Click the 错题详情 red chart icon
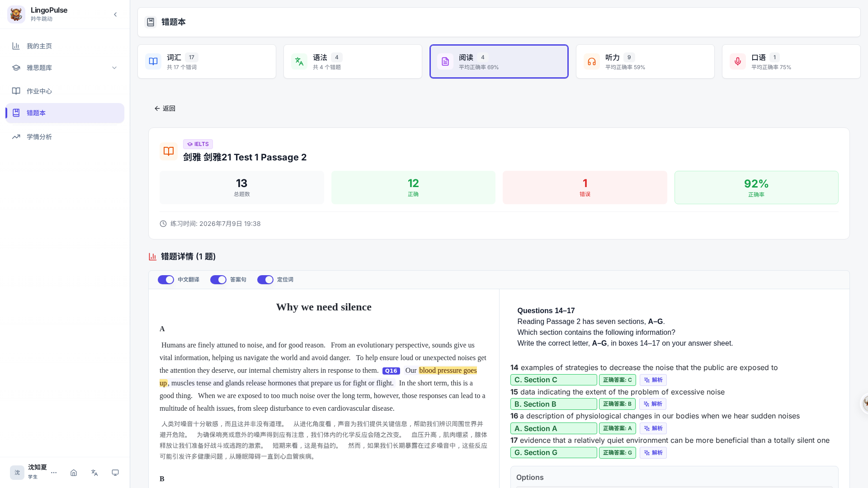Screen dimensions: 868x488 pyautogui.click(x=153, y=257)
